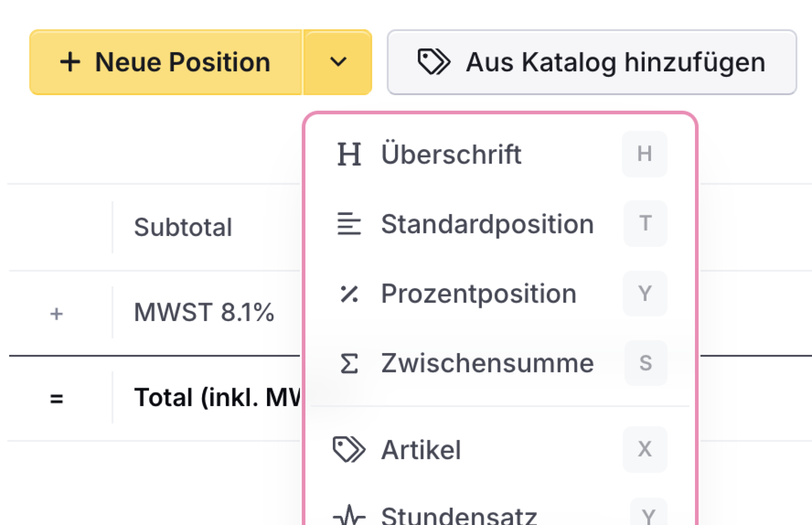
Task: Click the tag icon for Artikel
Action: click(x=349, y=449)
